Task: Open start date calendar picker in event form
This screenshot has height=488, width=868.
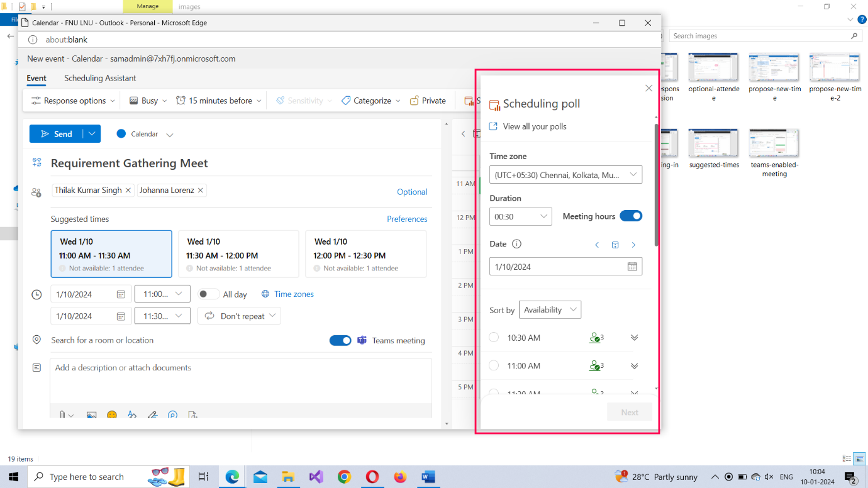Action: click(121, 294)
